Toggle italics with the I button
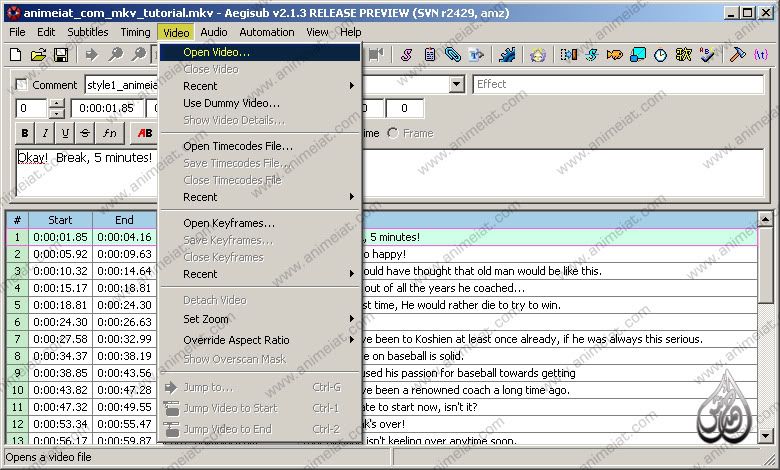The height and width of the screenshot is (470, 780). pos(45,133)
